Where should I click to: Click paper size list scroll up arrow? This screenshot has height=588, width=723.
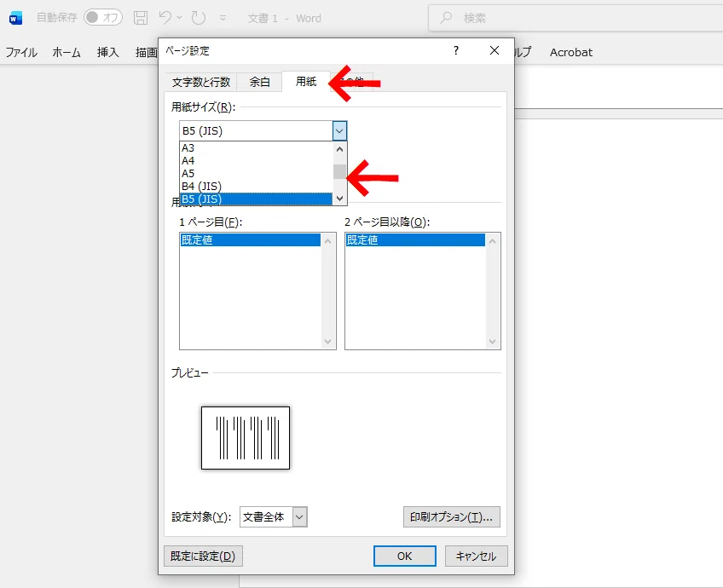tap(340, 149)
